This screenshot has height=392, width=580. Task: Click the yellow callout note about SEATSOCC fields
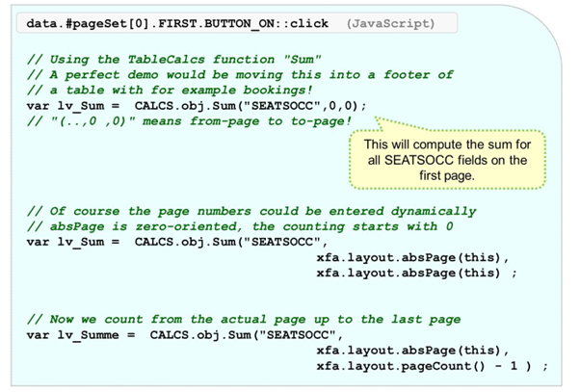click(x=446, y=160)
